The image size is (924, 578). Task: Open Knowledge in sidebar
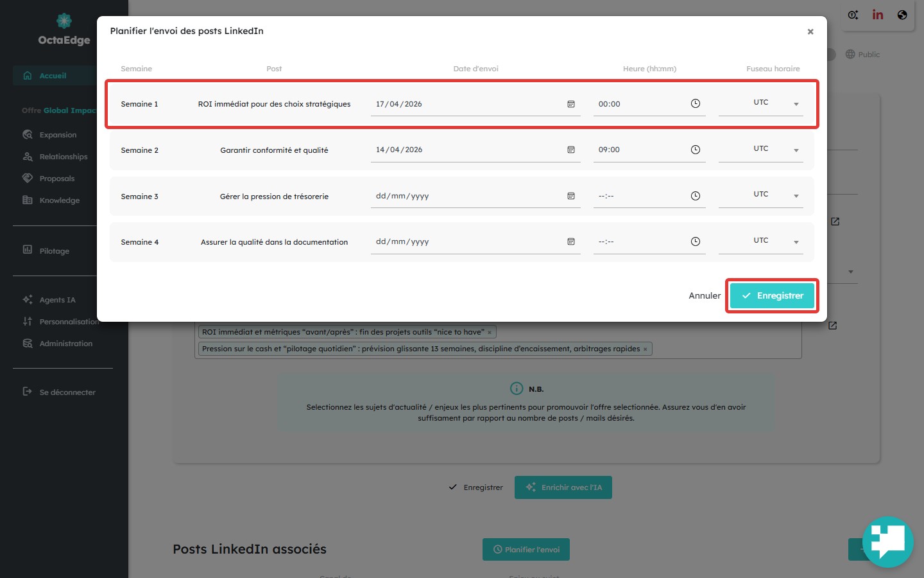click(60, 200)
